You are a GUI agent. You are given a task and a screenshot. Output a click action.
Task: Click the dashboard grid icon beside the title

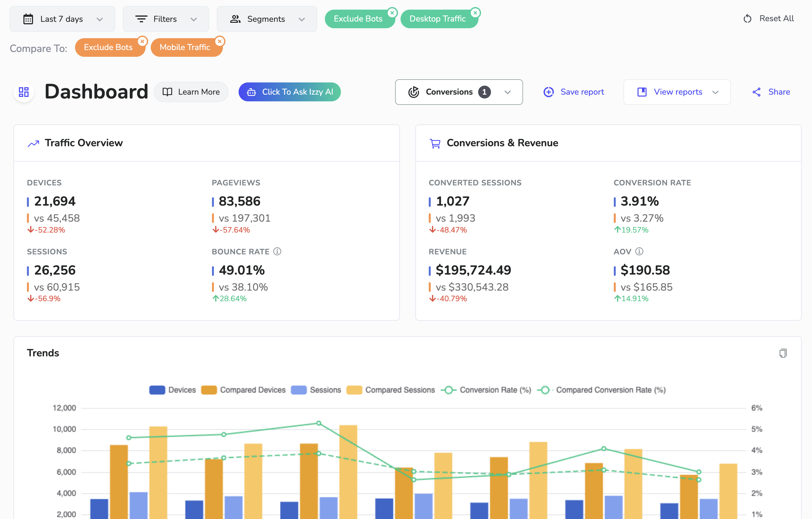[23, 92]
